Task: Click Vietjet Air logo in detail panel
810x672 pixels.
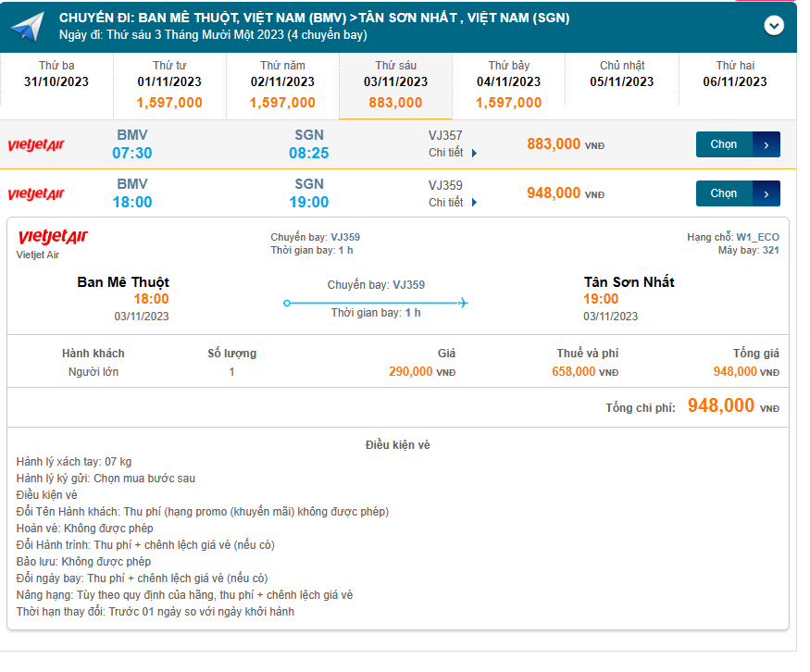Action: pos(53,238)
